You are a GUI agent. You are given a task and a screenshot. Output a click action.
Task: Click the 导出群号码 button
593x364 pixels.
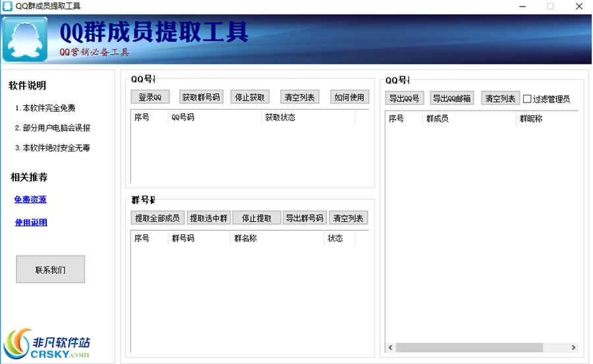[x=305, y=218]
